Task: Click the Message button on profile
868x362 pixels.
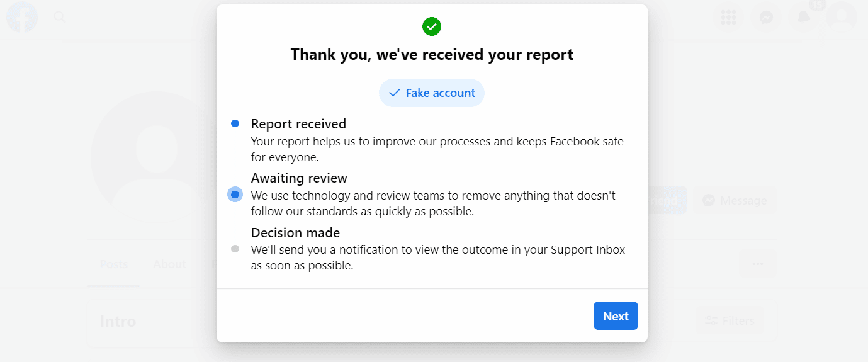Action: pyautogui.click(x=735, y=201)
